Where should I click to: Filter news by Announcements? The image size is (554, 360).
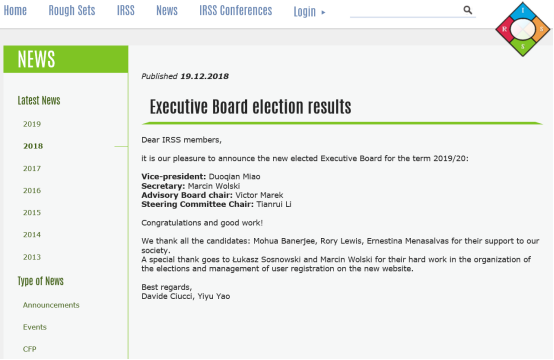51,305
